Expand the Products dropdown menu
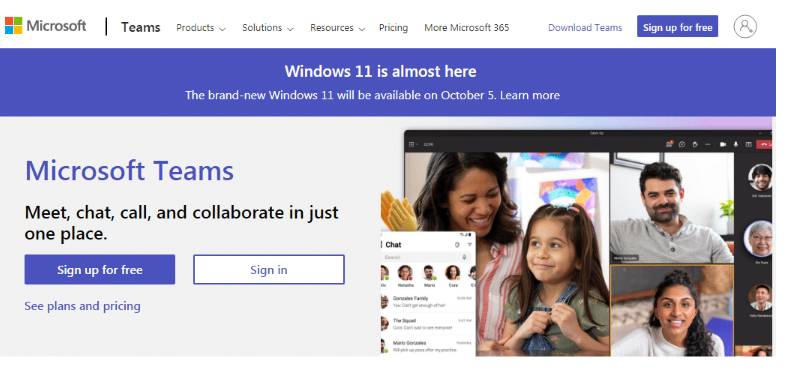The height and width of the screenshot is (370, 800). tap(201, 28)
